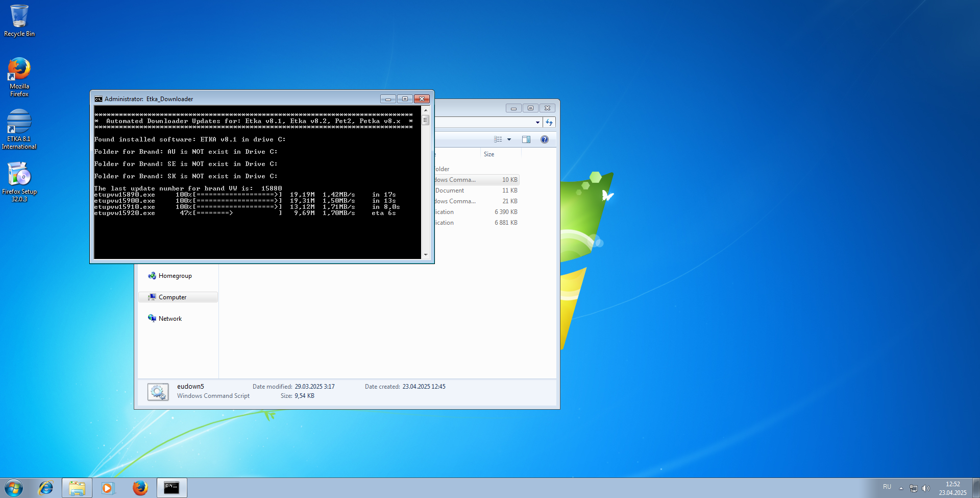The height and width of the screenshot is (498, 980).
Task: Toggle the Explorer preview pane button
Action: pos(526,139)
